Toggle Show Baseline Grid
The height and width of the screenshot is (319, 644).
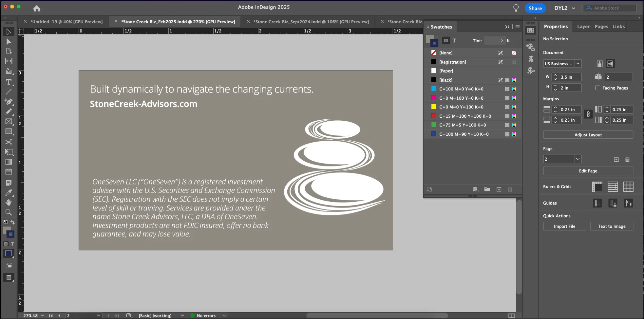613,187
